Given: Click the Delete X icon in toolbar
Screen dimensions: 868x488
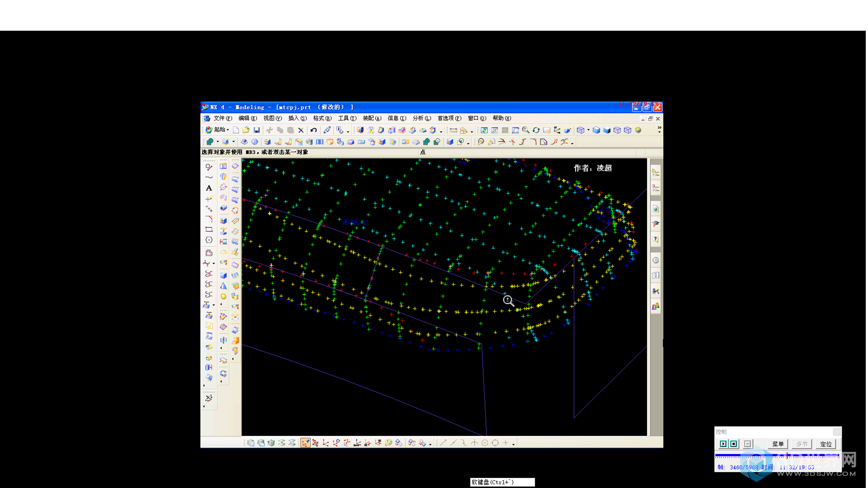Looking at the screenshot, I should pos(301,130).
